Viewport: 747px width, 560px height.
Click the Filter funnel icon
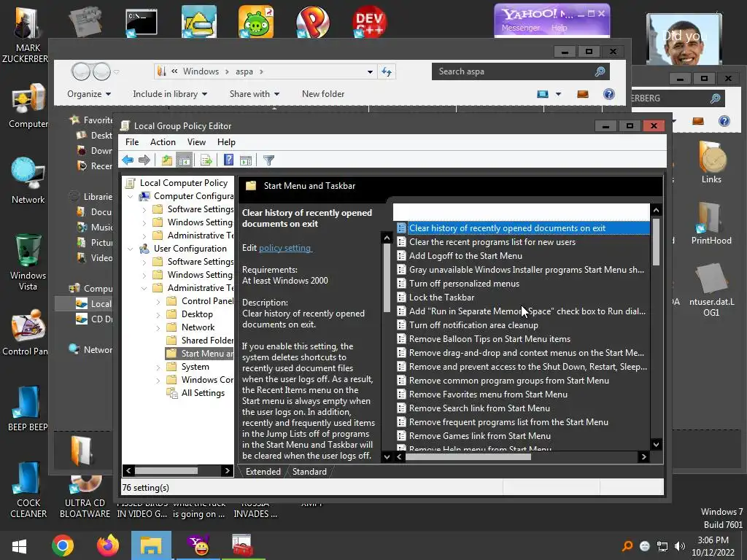click(x=268, y=160)
